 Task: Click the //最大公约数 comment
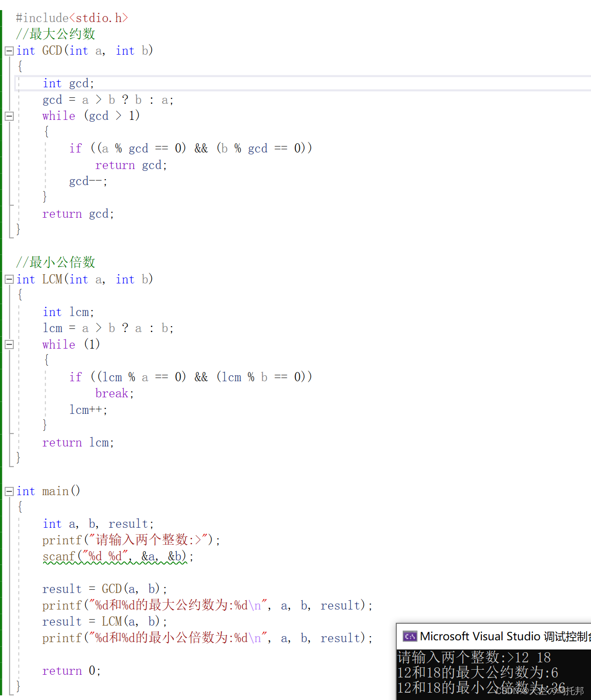(56, 34)
